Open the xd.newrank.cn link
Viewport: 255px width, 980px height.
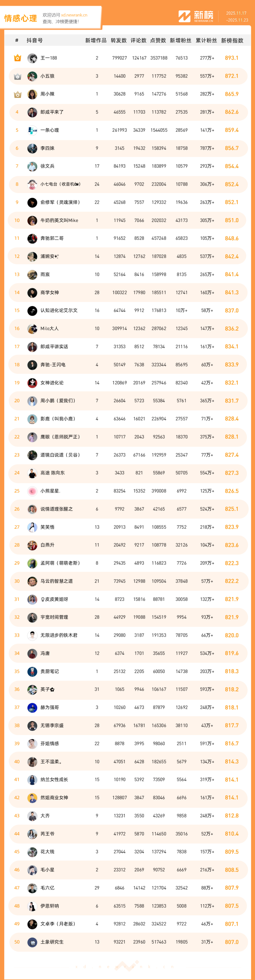(74, 15)
